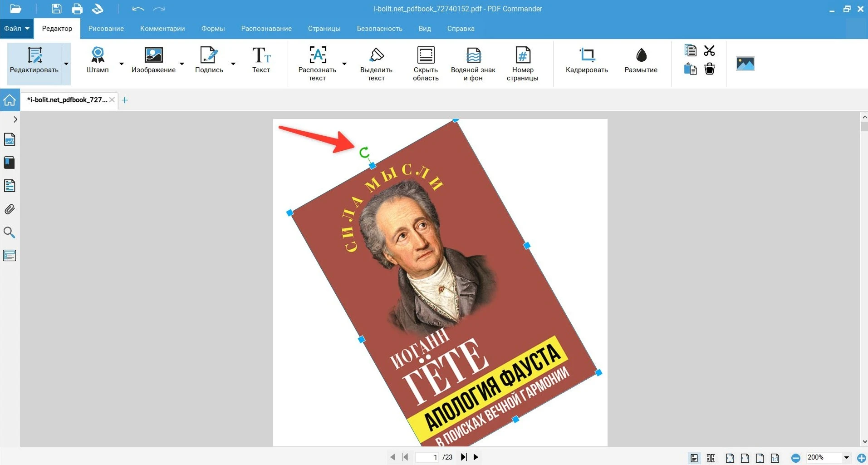Click the Text (Текст) tool button

(261, 61)
